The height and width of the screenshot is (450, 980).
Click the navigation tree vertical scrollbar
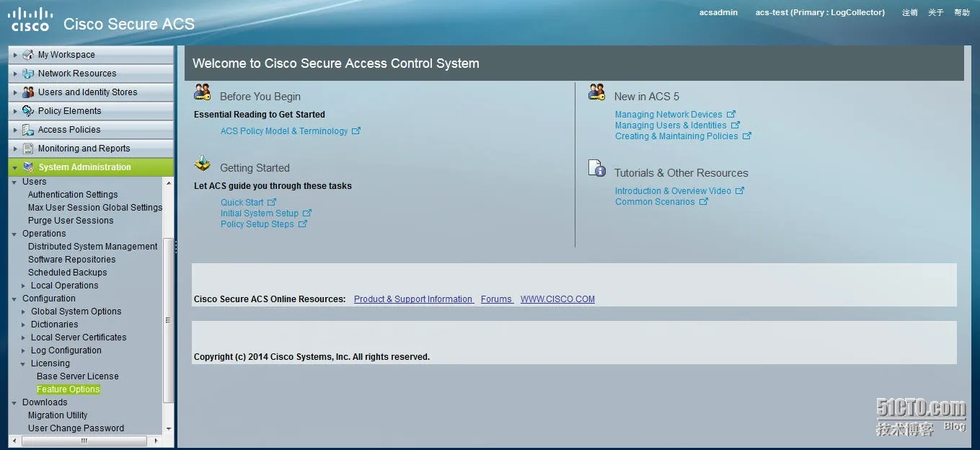[169, 320]
